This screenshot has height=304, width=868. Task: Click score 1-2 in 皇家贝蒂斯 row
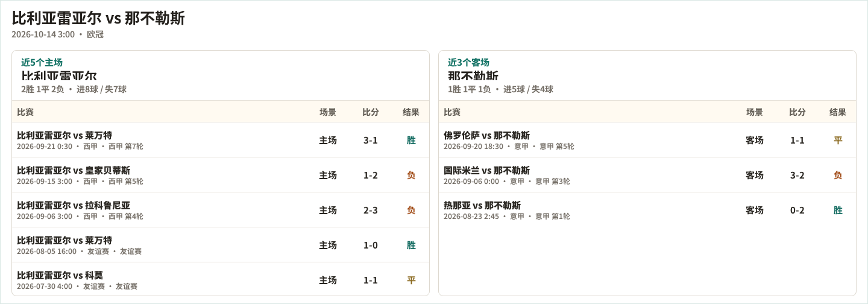pos(371,176)
